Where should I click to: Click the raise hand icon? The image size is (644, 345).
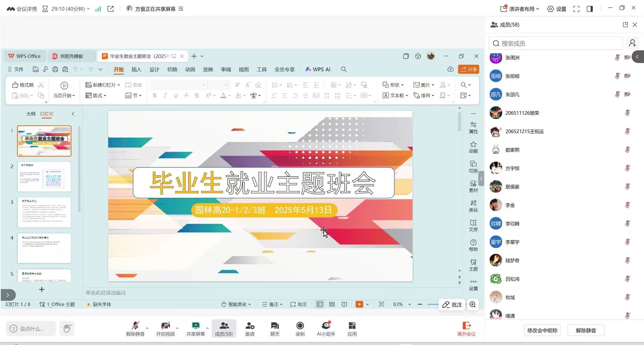coord(67,329)
